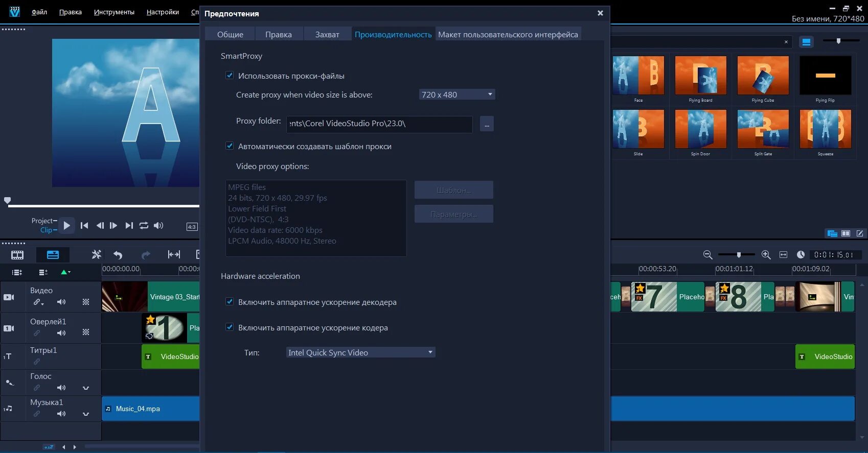Viewport: 868px width, 453px height.
Task: Toggle Video track transparency grid icon
Action: click(86, 302)
